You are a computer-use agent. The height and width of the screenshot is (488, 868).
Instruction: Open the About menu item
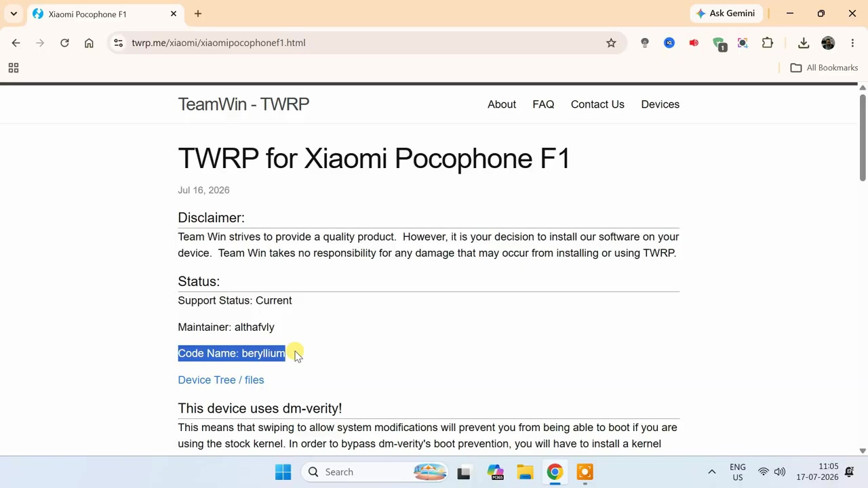(502, 104)
